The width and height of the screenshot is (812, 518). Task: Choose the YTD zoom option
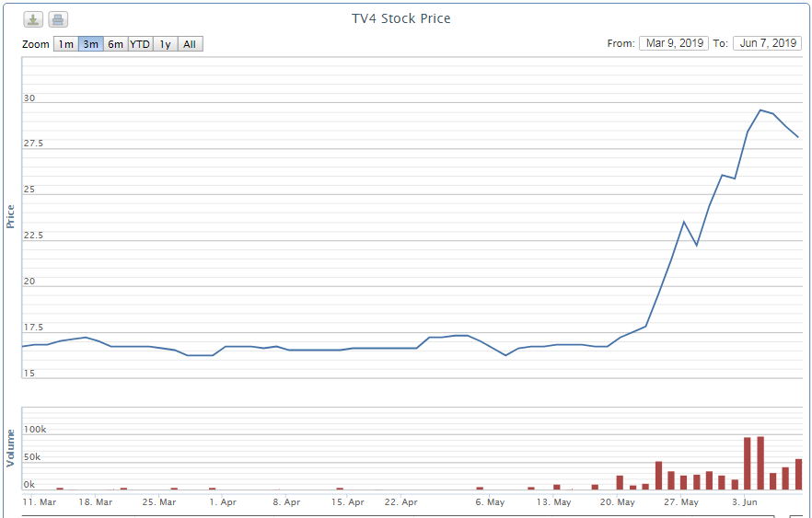[140, 44]
